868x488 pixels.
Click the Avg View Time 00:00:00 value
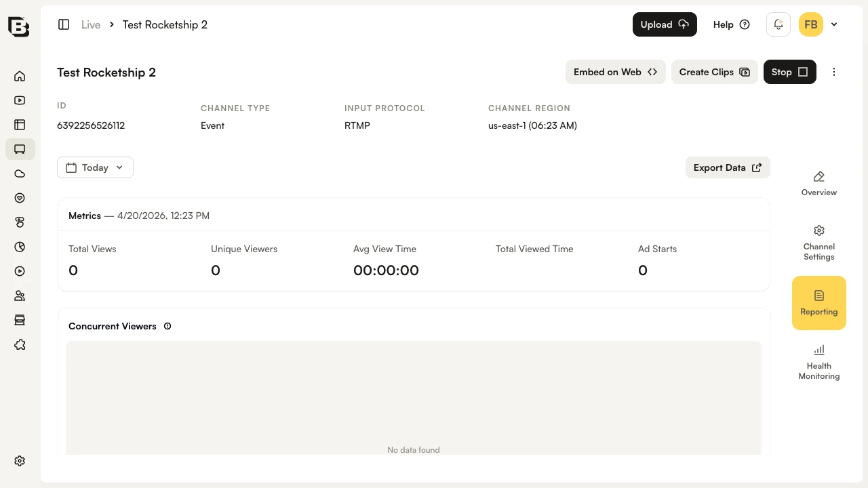386,270
